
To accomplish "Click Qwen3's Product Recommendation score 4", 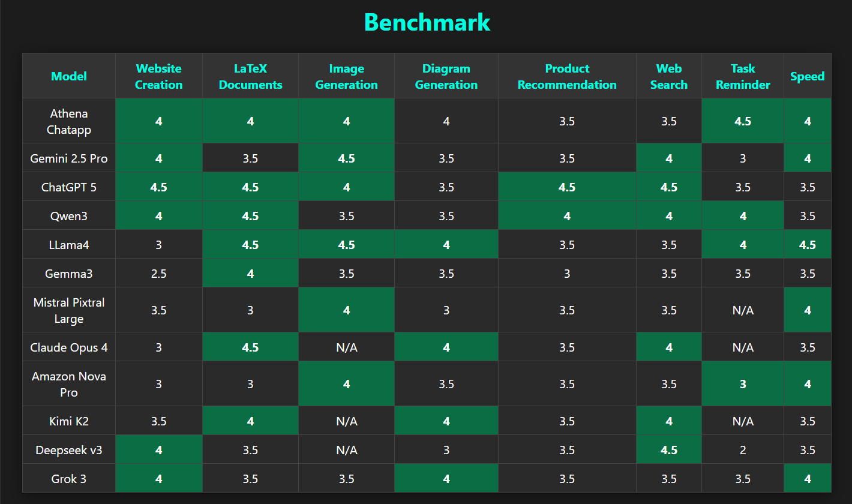I will [x=567, y=216].
